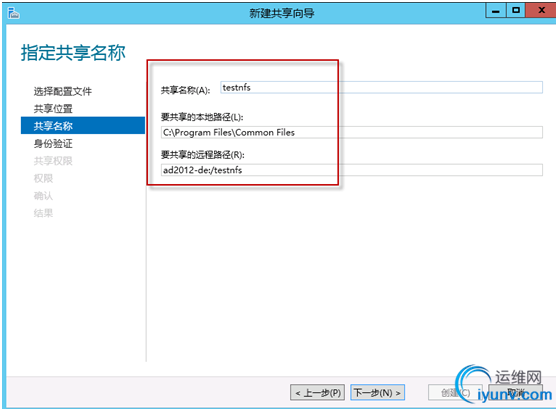The height and width of the screenshot is (411, 558).
Task: Click the 要共享的远程路径(R) label
Action: click(203, 155)
